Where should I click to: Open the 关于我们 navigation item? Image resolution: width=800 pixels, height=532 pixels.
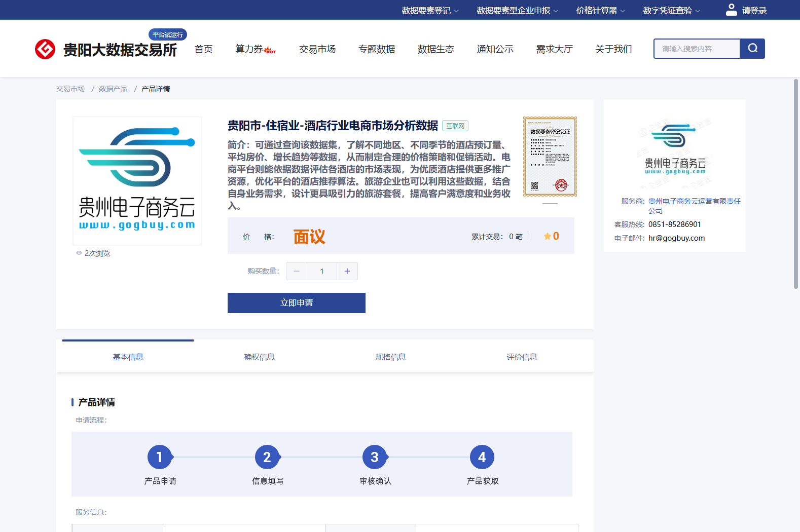click(613, 49)
